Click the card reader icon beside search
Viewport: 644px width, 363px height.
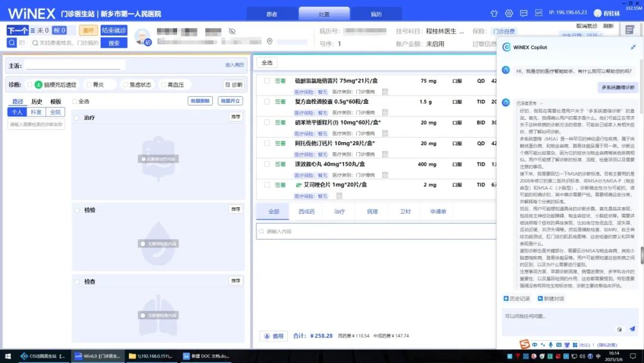[22, 42]
